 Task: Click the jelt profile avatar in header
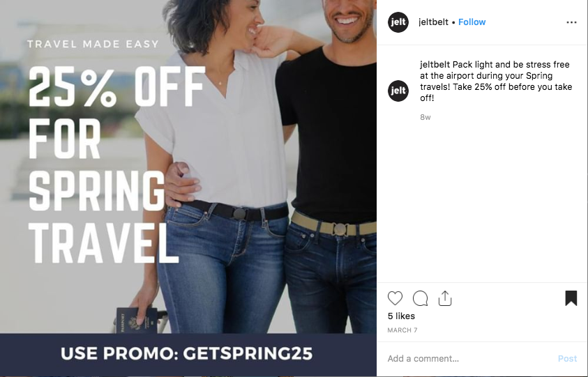point(398,22)
